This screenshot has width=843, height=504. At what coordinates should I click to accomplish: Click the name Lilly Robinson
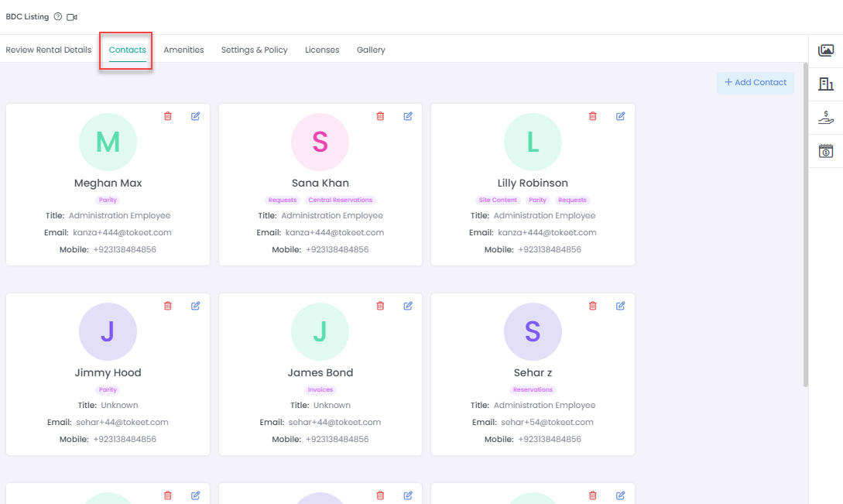click(533, 183)
